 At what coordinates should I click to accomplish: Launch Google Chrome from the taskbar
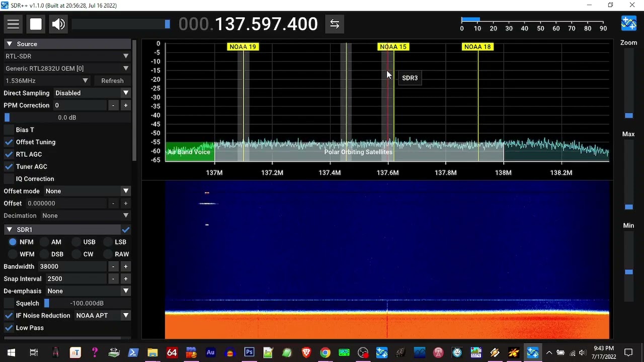click(325, 352)
